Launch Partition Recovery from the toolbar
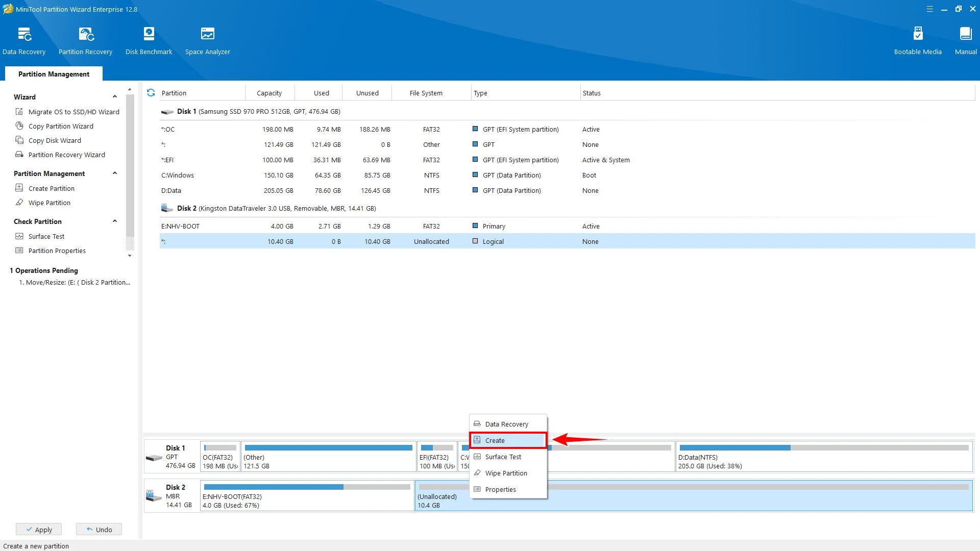980x551 pixels. coord(85,41)
